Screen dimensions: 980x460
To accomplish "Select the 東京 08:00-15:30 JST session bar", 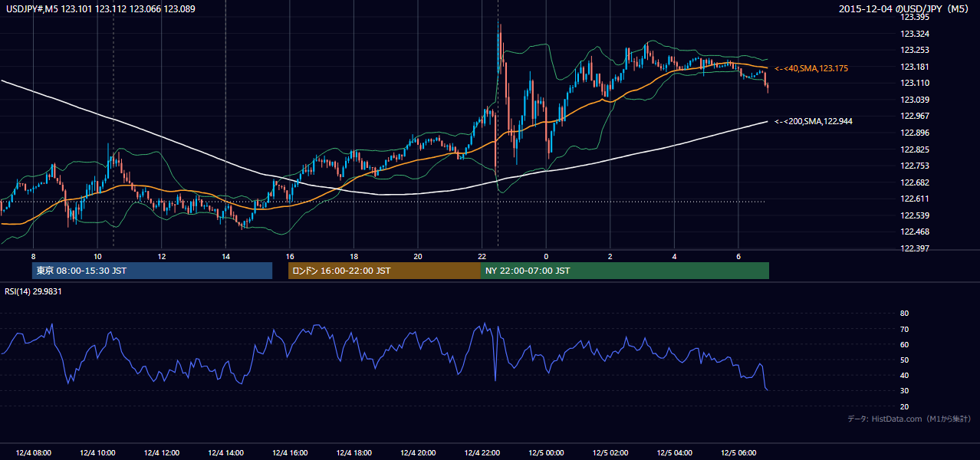I will [x=152, y=271].
